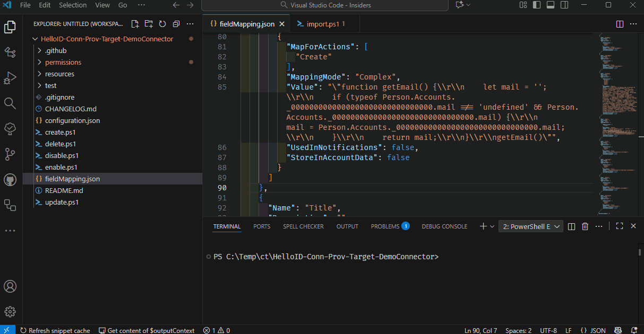This screenshot has width=644, height=334.
Task: Open the Go menu
Action: click(x=123, y=5)
